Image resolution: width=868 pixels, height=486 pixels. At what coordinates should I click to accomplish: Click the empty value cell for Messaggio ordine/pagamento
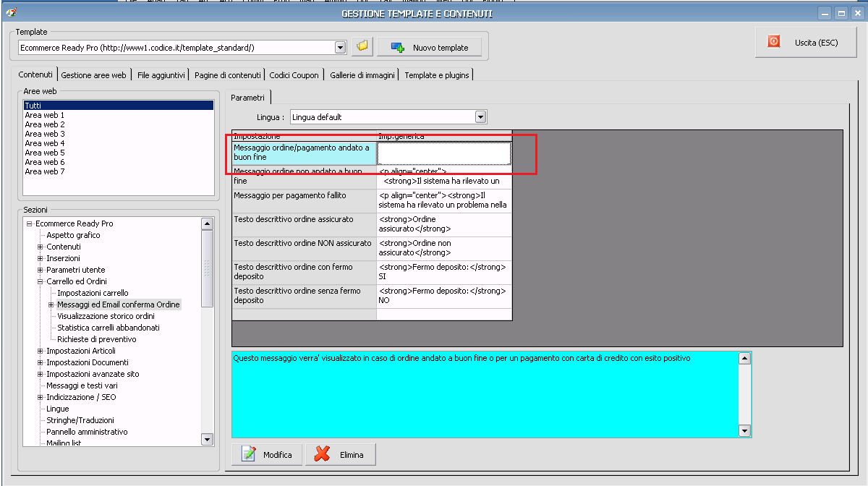click(444, 153)
